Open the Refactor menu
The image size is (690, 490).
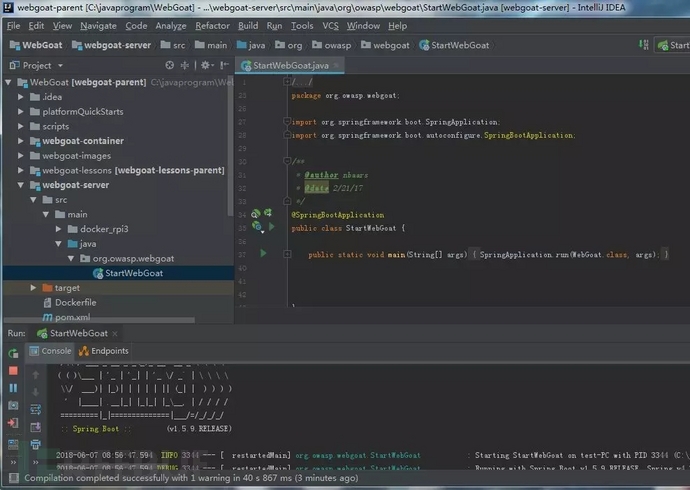tap(212, 25)
